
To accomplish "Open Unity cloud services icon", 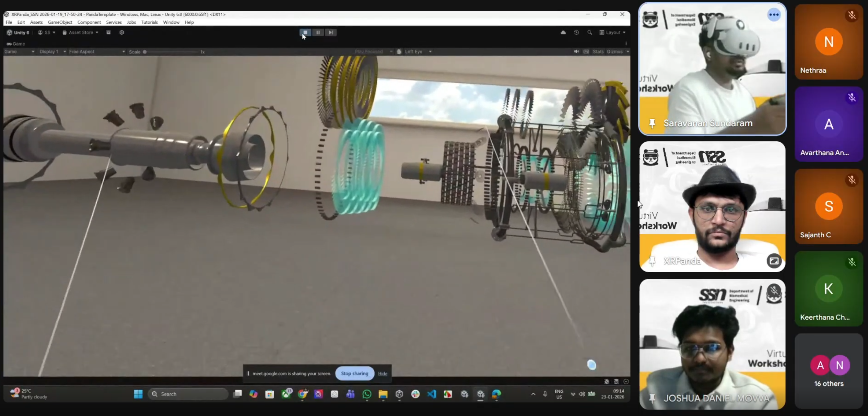I will pos(563,32).
